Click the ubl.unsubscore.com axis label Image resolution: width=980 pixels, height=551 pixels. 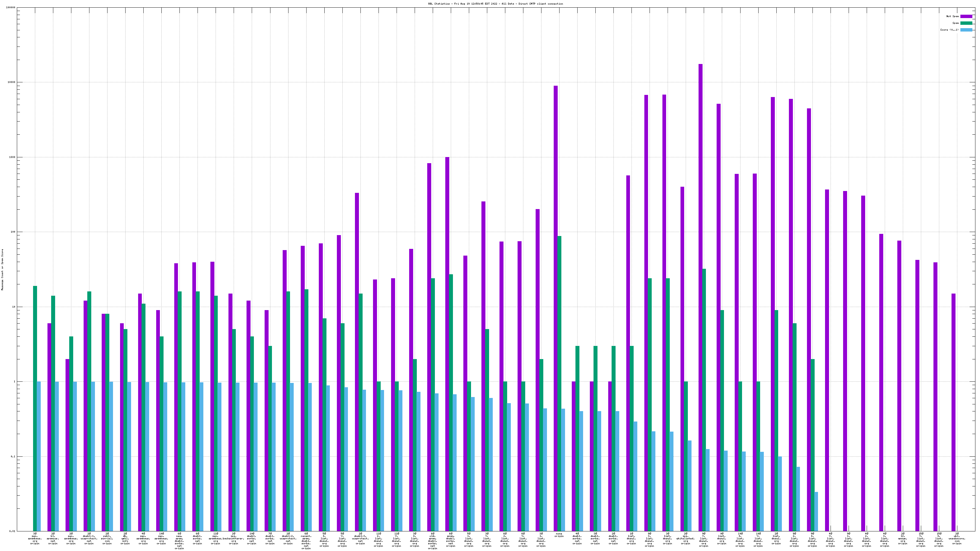click(957, 539)
